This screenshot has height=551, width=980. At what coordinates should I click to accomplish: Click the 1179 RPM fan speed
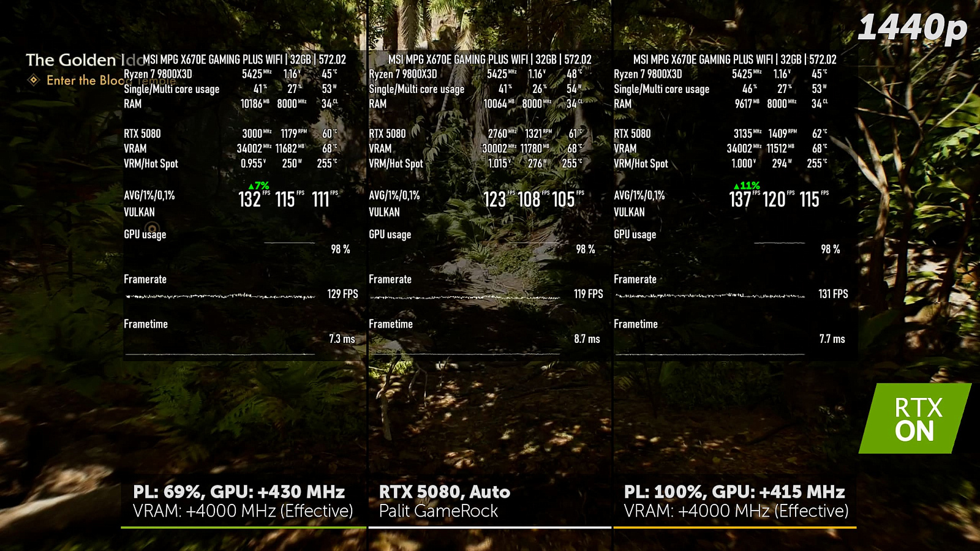click(x=294, y=133)
